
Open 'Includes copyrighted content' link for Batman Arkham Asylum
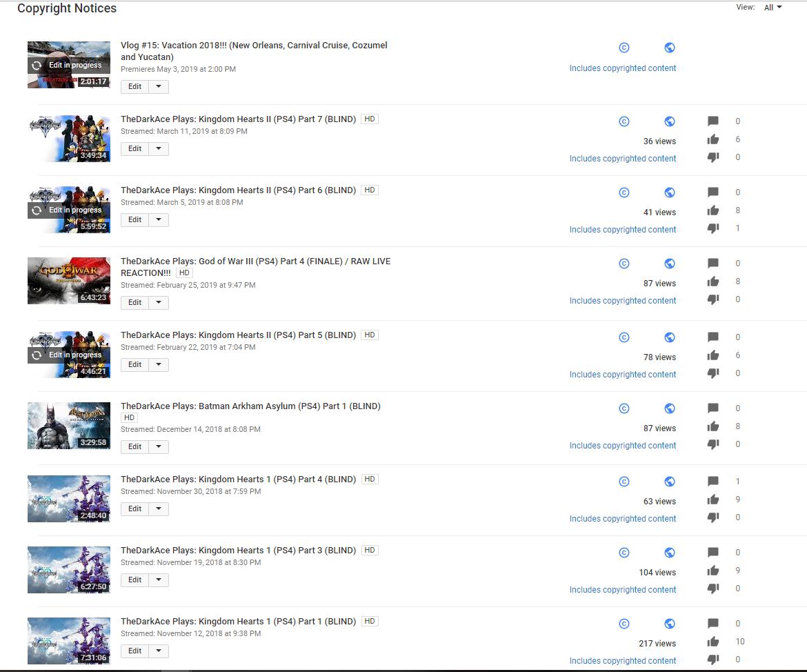pos(623,446)
